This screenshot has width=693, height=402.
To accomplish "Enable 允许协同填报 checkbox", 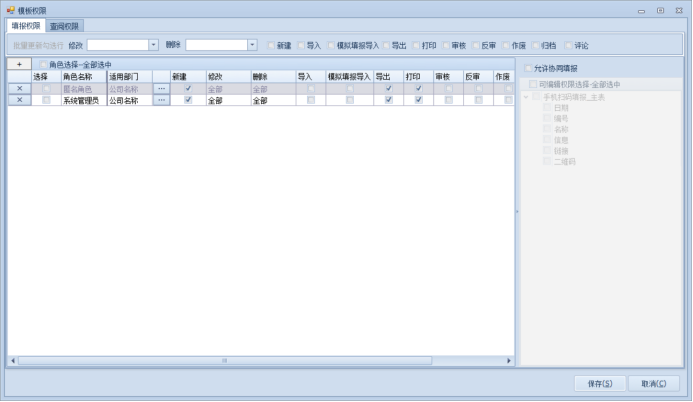I will pyautogui.click(x=529, y=68).
